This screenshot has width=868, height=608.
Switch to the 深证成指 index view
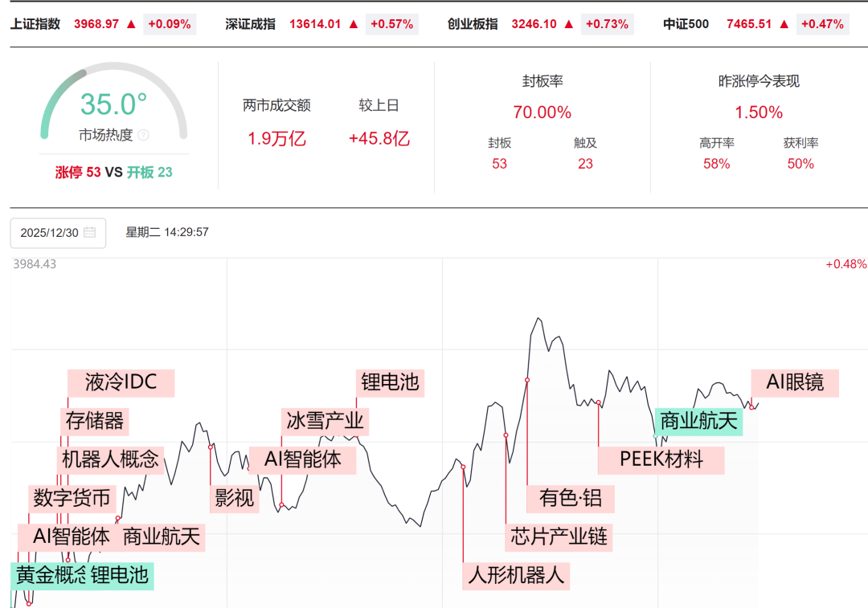coord(250,24)
